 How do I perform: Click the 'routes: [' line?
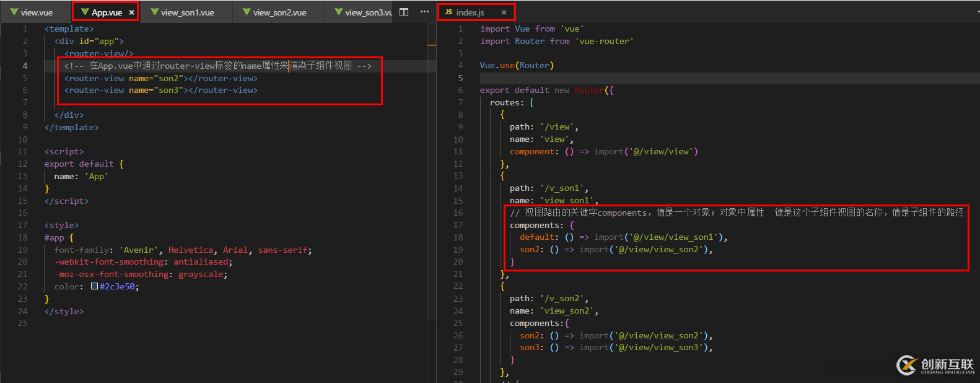tap(512, 102)
